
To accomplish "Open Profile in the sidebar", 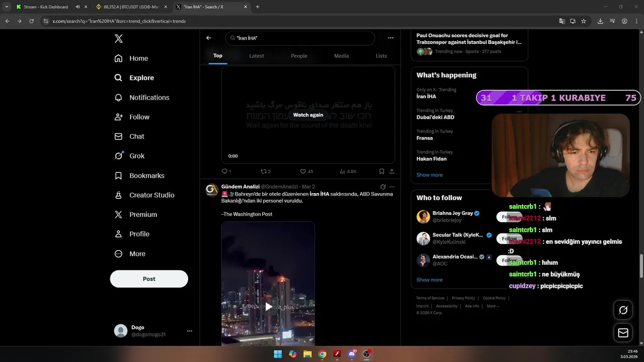I will (x=132, y=234).
